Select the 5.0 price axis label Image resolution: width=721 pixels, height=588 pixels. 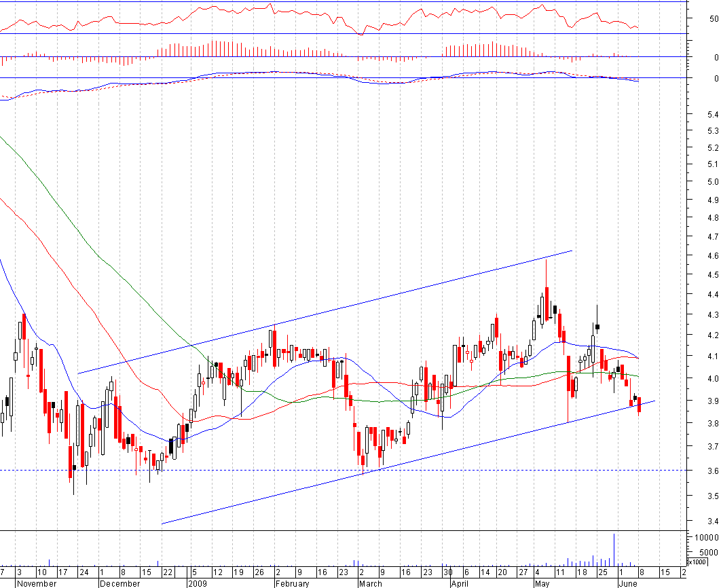click(713, 181)
